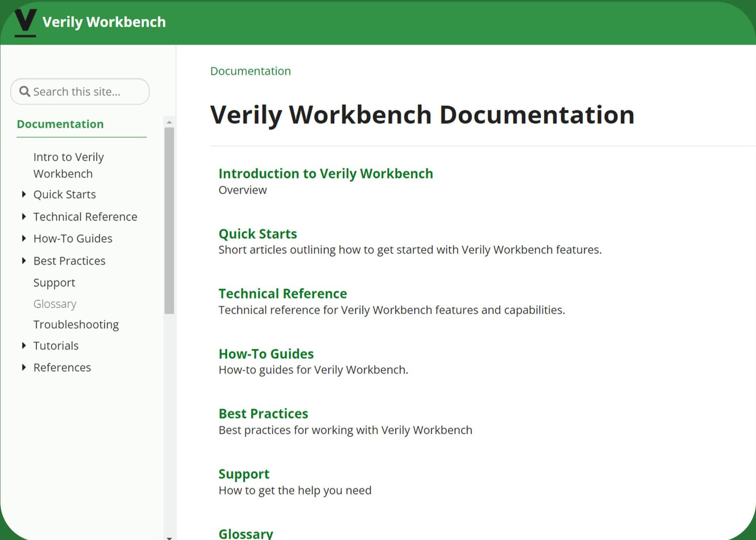756x540 pixels.
Task: Open Support main content link
Action: pyautogui.click(x=244, y=474)
